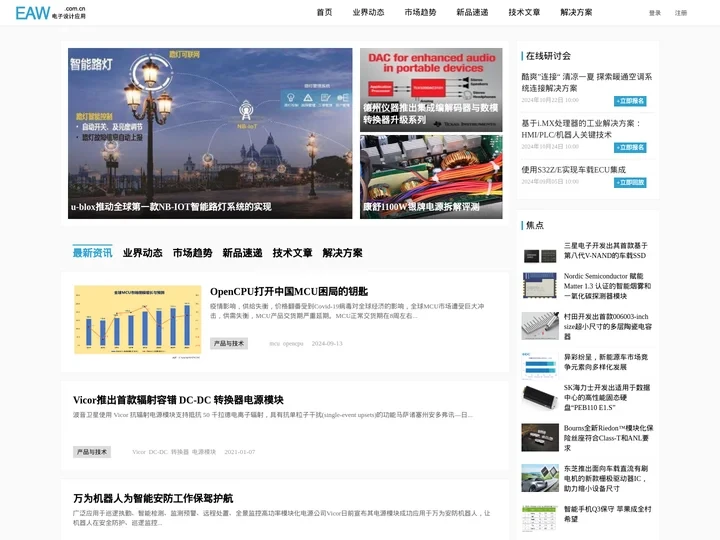Open the 技术文章 top navigation item
Image resolution: width=720 pixels, height=540 pixels.
pos(524,12)
